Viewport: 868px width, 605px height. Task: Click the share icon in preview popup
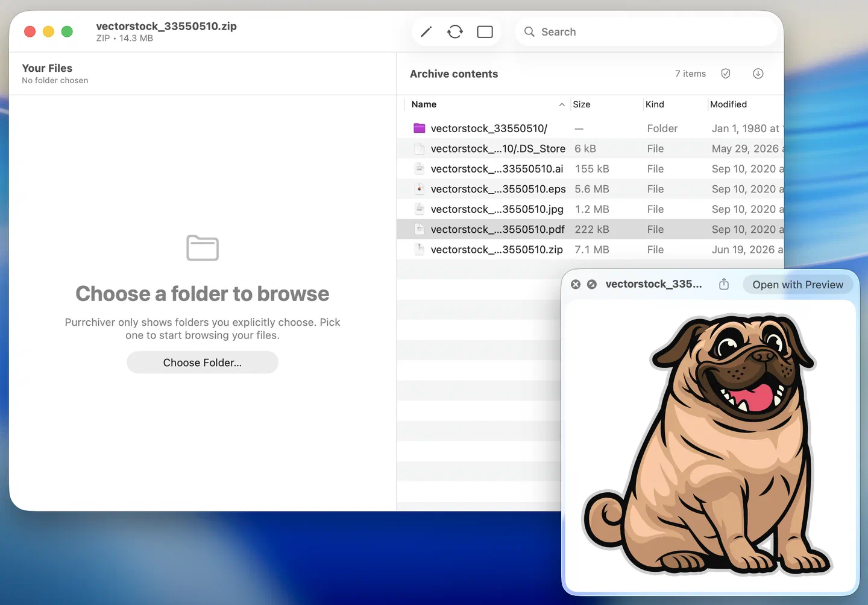click(724, 284)
